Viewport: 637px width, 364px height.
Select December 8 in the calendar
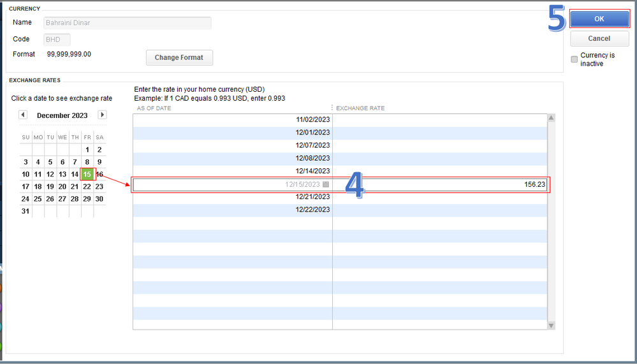click(x=87, y=162)
